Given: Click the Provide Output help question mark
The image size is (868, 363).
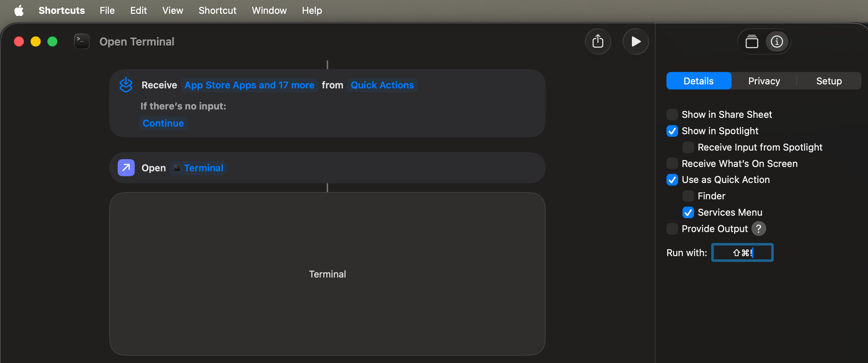Looking at the screenshot, I should pyautogui.click(x=758, y=229).
